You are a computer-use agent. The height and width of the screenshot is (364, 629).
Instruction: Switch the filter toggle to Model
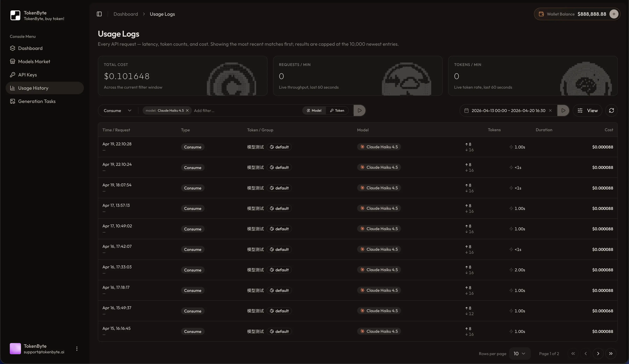click(x=314, y=110)
